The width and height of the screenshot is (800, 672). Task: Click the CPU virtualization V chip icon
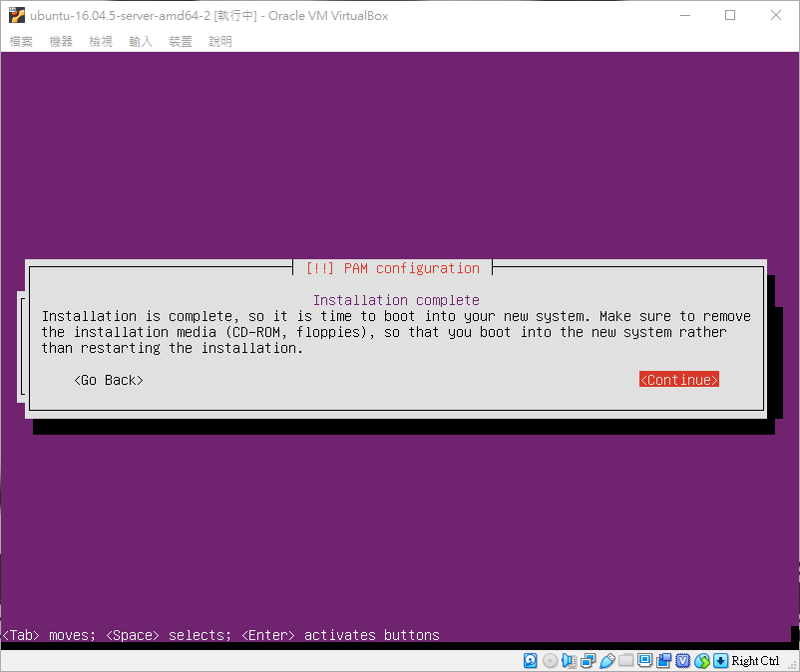pyautogui.click(x=682, y=661)
